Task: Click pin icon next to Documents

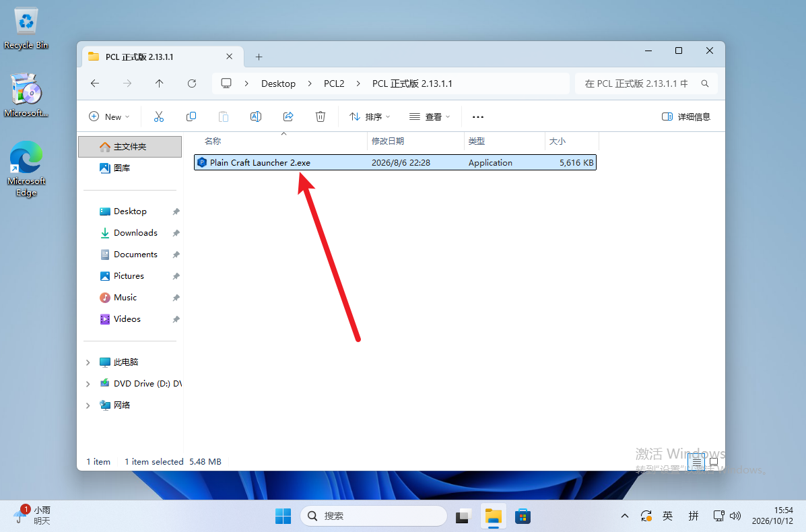Action: (x=176, y=255)
